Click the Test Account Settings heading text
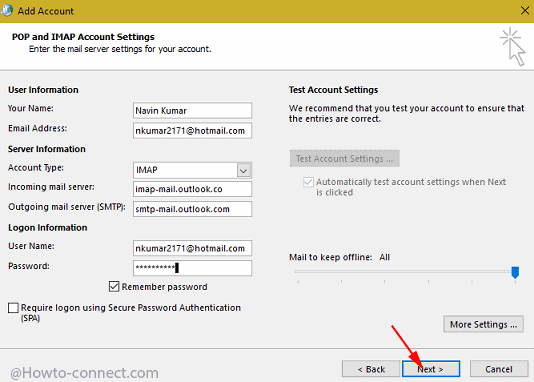The image size is (534, 382). 333,90
